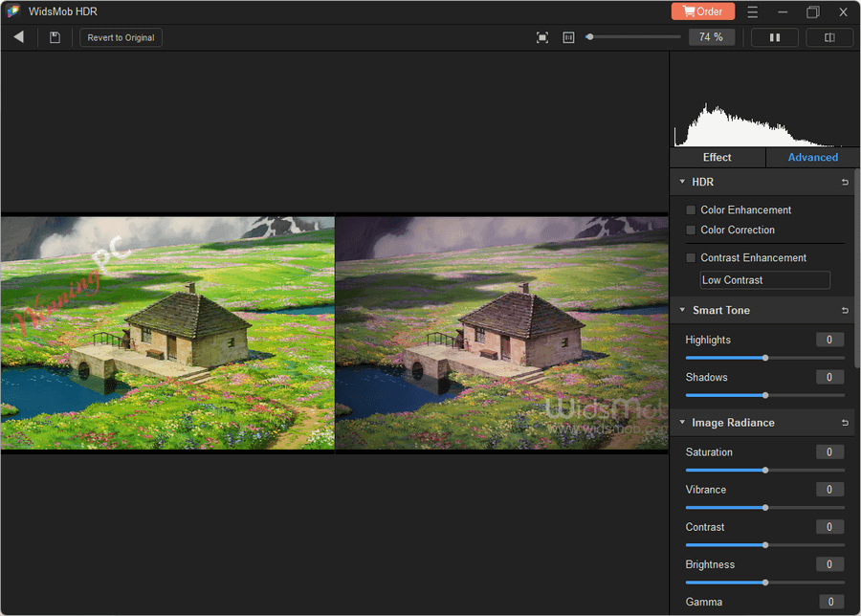The image size is (861, 616).
Task: Open split-view comparison with the compare icon
Action: pyautogui.click(x=829, y=36)
